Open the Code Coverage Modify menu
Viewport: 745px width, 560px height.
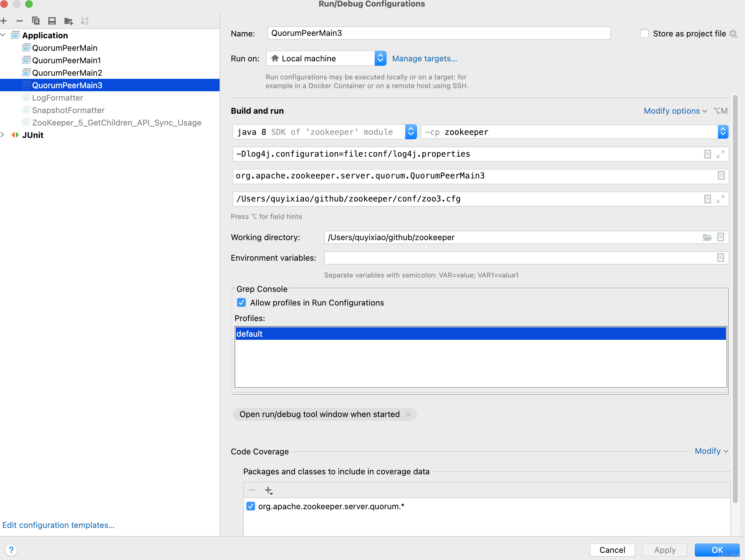click(711, 451)
